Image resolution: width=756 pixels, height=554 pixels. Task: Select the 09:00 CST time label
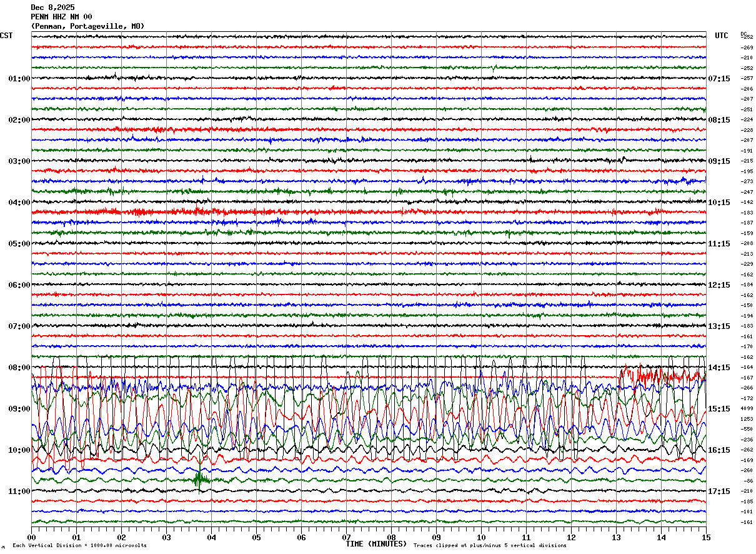click(x=19, y=409)
